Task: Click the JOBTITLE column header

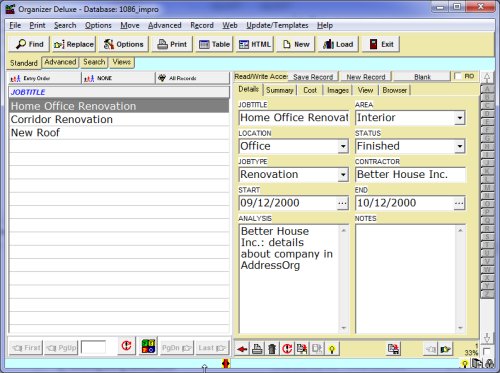Action: [x=119, y=92]
